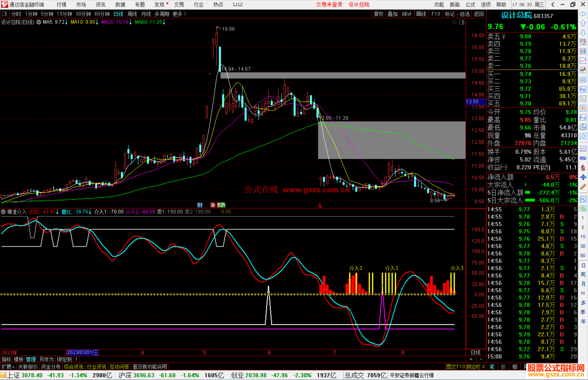Click the F10 company info sidebar icon

tap(583, 89)
